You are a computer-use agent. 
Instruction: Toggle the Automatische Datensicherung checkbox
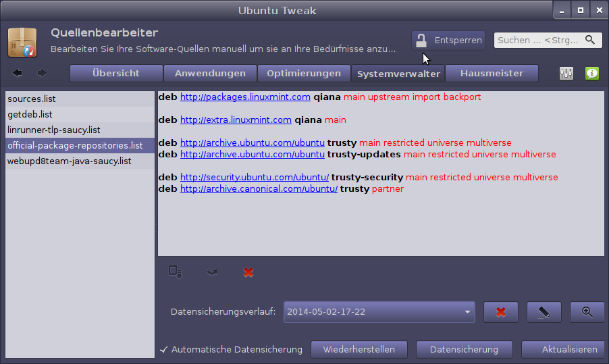[164, 350]
